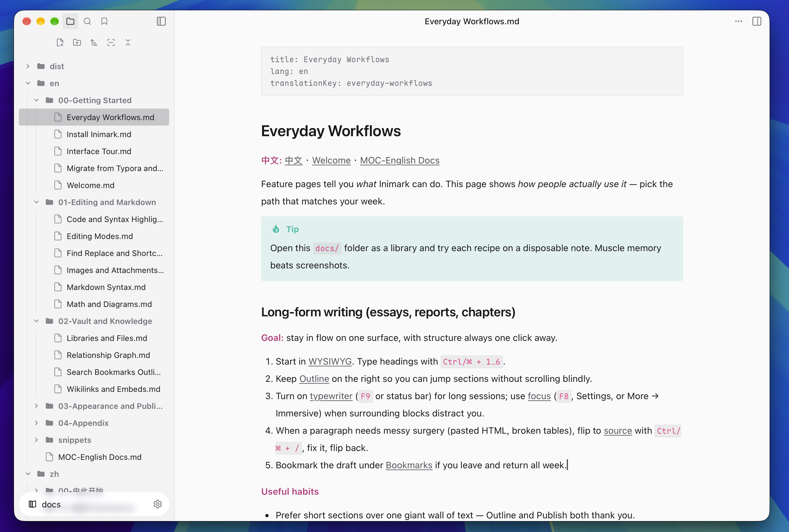Click the F8 inline code key
The image size is (789, 532).
pos(564,396)
